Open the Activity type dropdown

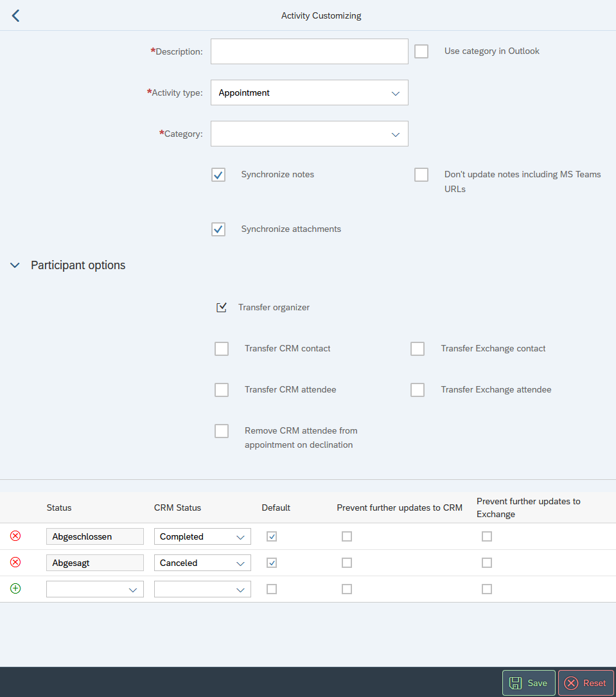click(x=310, y=93)
